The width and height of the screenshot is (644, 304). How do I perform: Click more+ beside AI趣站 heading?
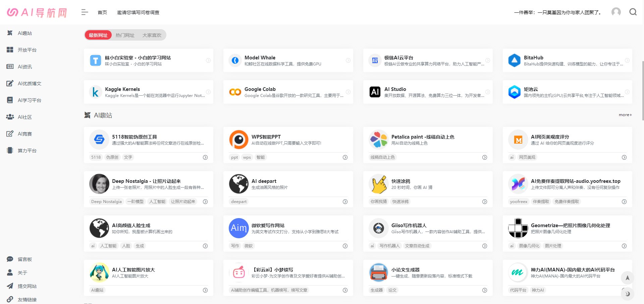point(625,115)
